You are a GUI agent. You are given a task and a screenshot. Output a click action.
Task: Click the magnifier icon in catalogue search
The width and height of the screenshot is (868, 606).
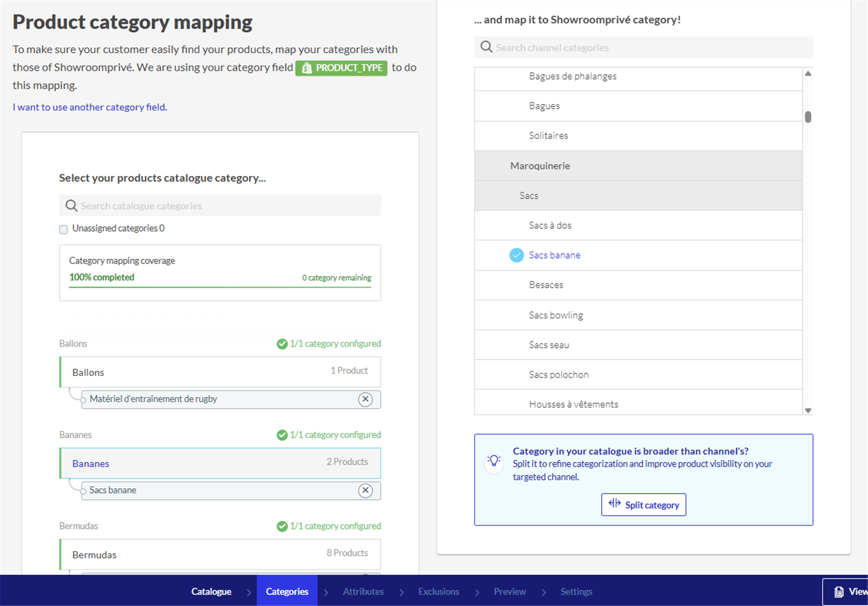[x=71, y=205]
